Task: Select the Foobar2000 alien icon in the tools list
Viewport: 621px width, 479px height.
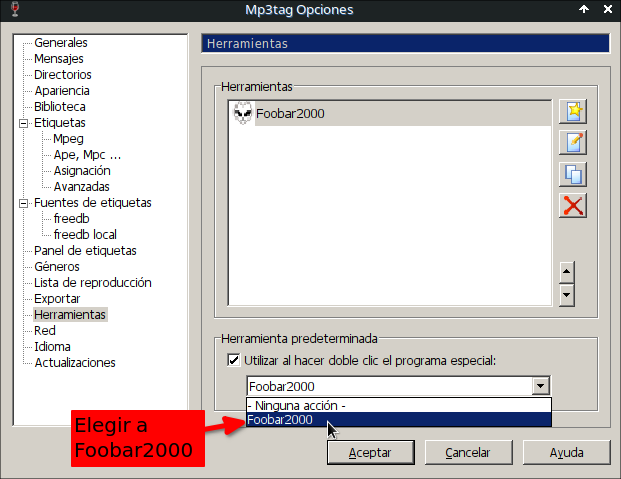Action: (x=243, y=113)
